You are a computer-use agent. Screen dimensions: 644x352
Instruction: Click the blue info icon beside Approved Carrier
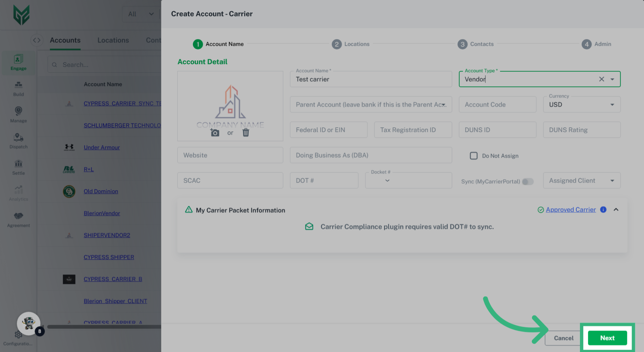[603, 210]
